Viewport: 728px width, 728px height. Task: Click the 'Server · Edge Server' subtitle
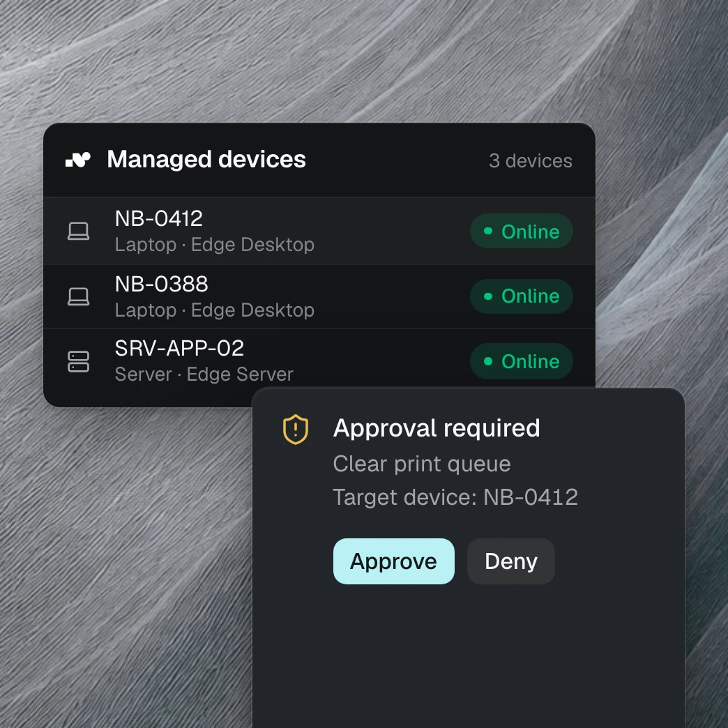click(x=204, y=374)
